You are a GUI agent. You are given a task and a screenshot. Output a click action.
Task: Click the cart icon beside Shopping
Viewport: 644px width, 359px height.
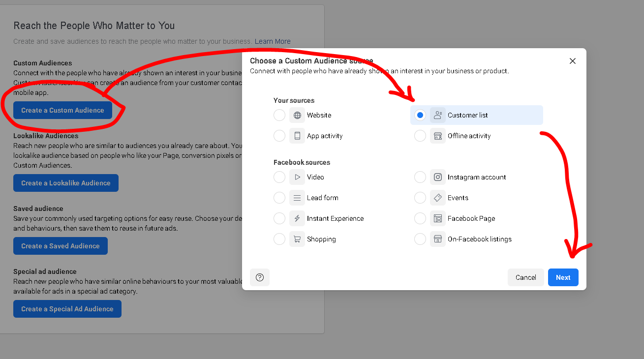tap(297, 239)
